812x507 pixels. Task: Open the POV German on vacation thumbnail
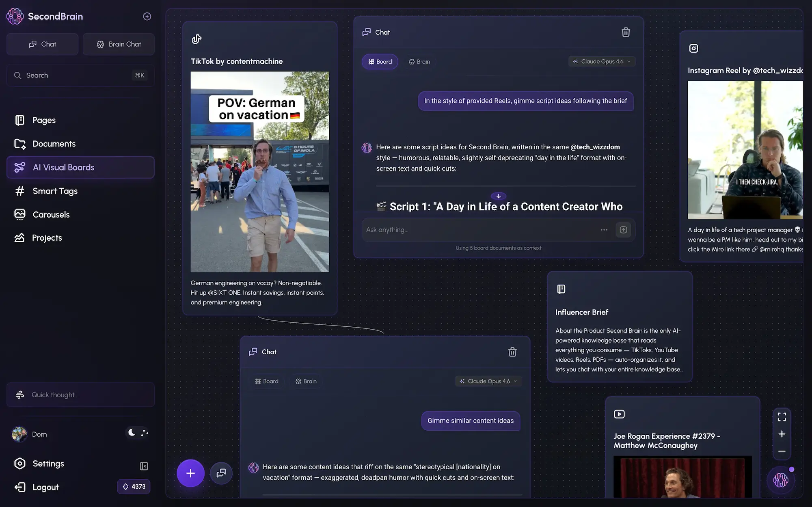pos(260,172)
